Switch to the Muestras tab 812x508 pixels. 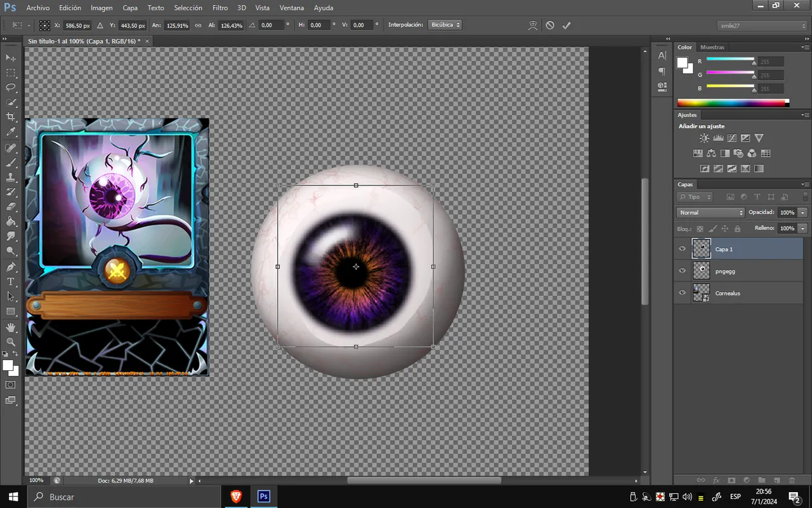(x=712, y=47)
